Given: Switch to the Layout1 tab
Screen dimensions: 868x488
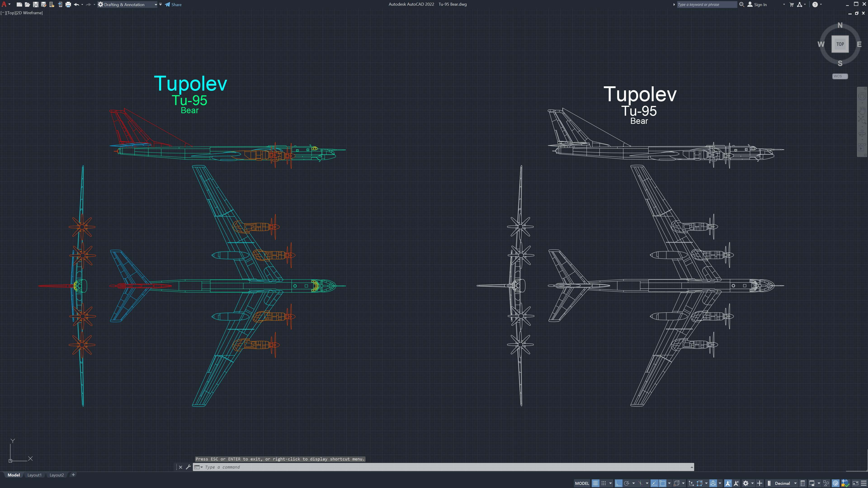Looking at the screenshot, I should point(34,475).
